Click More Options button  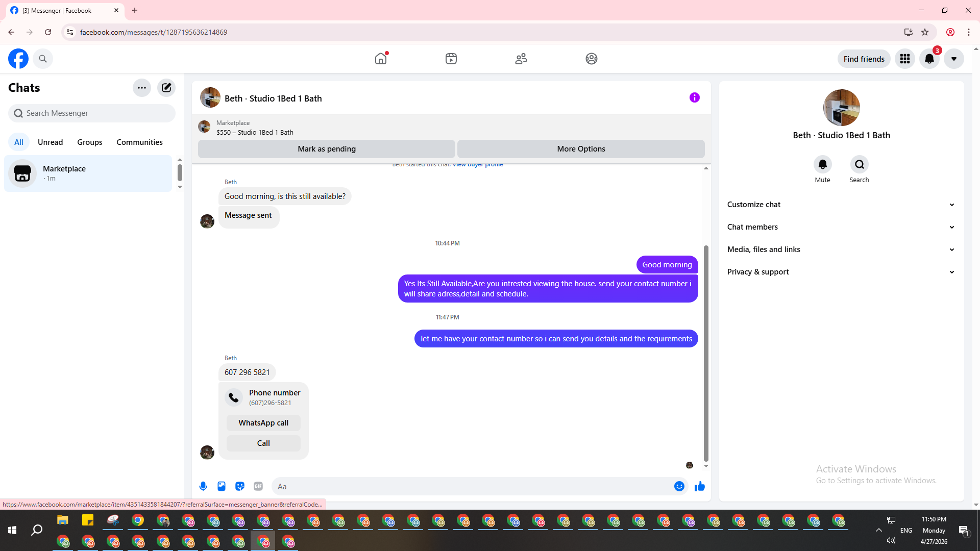coord(581,149)
